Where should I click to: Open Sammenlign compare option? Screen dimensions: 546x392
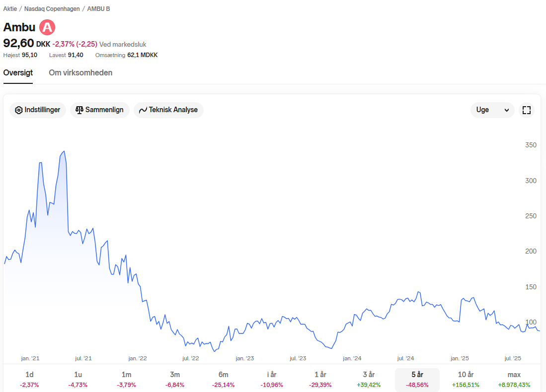99,110
